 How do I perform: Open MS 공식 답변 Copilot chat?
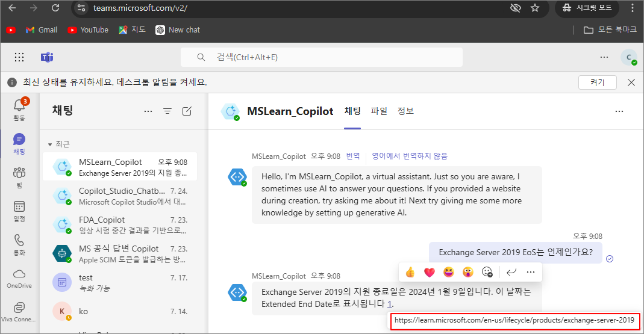[120, 254]
